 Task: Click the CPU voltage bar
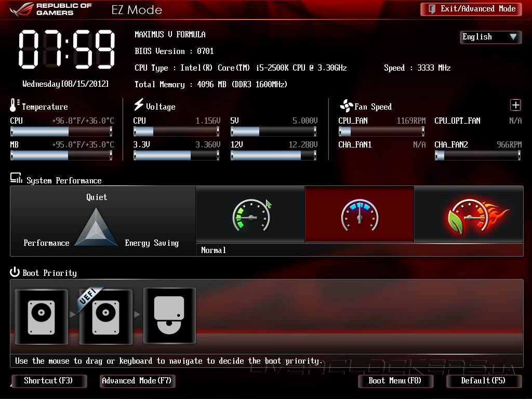pyautogui.click(x=177, y=131)
